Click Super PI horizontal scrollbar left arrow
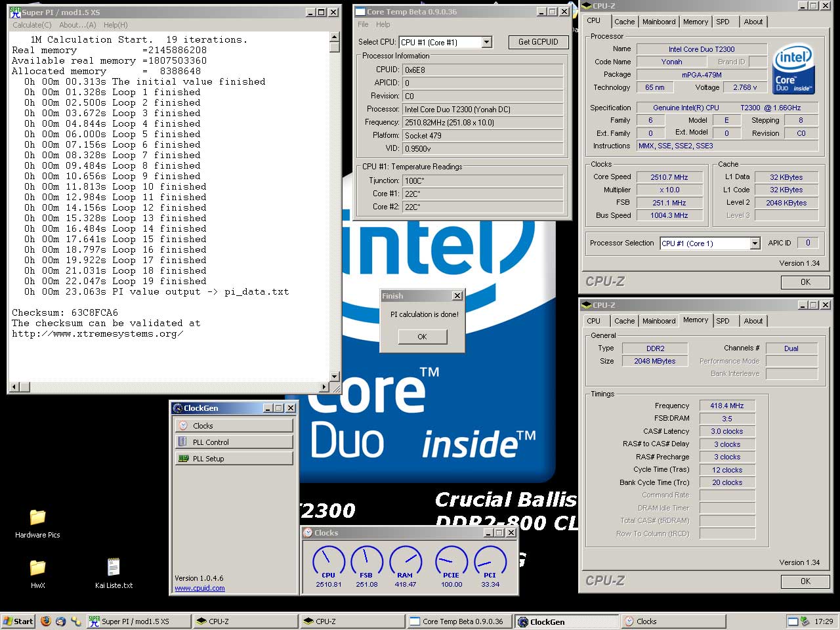Screen dimensions: 840x630 click(14, 387)
